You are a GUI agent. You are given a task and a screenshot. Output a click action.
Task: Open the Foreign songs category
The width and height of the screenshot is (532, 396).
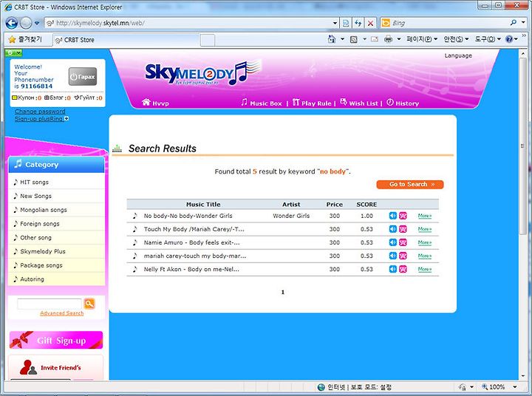(57, 224)
